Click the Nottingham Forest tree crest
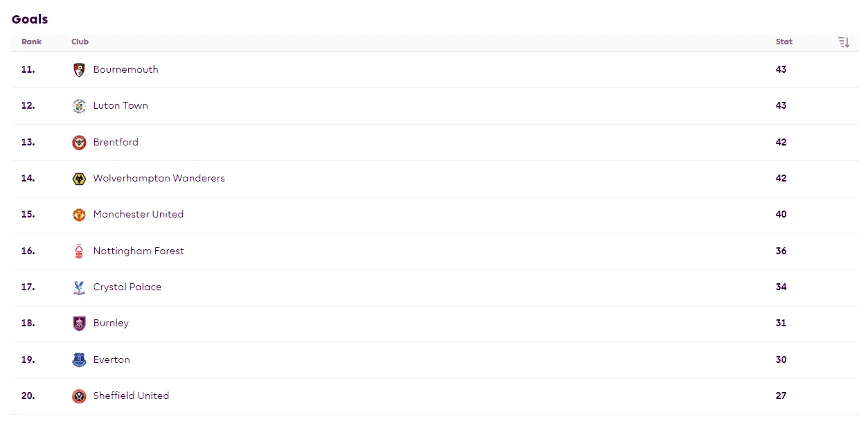 coord(79,251)
